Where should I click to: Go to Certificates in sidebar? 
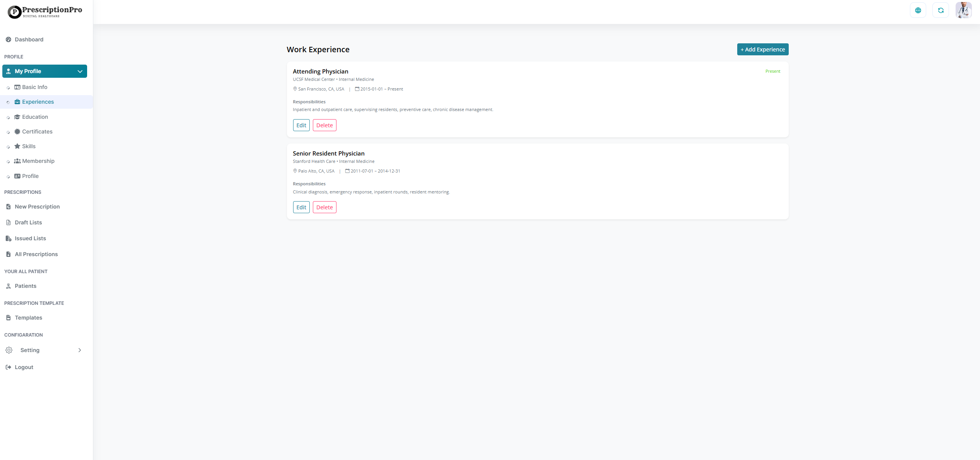coord(37,132)
